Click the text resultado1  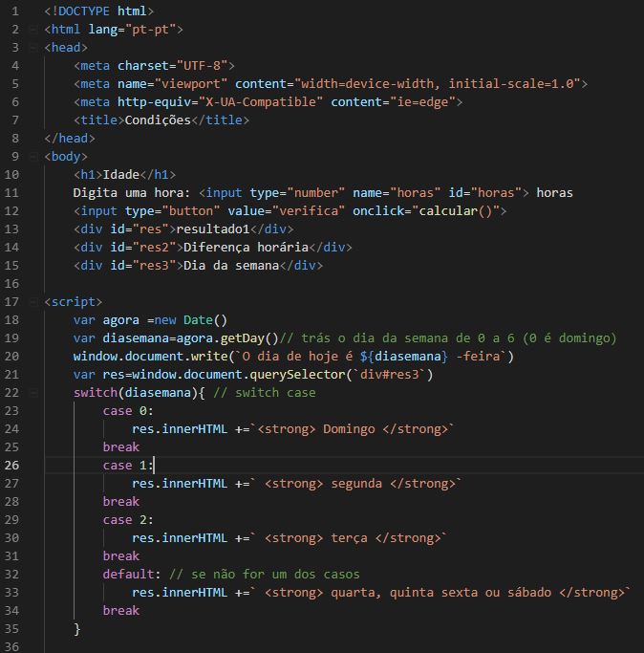(x=213, y=229)
